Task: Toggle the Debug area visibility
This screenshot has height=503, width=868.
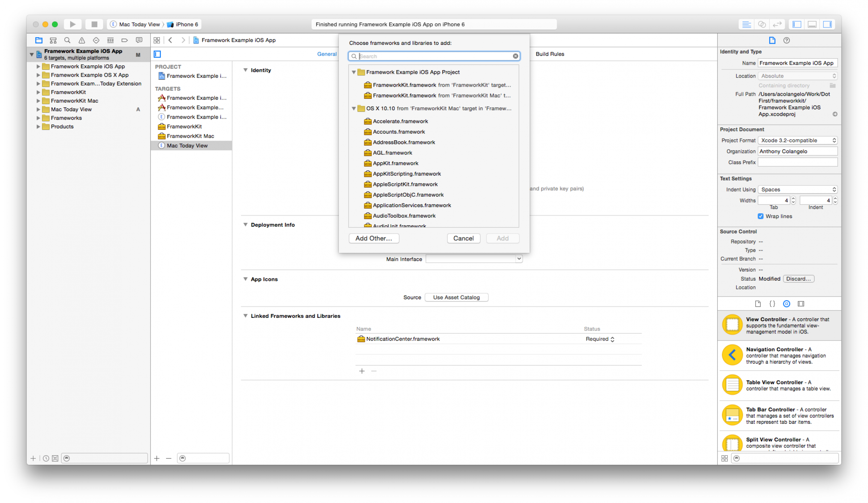Action: click(x=812, y=24)
